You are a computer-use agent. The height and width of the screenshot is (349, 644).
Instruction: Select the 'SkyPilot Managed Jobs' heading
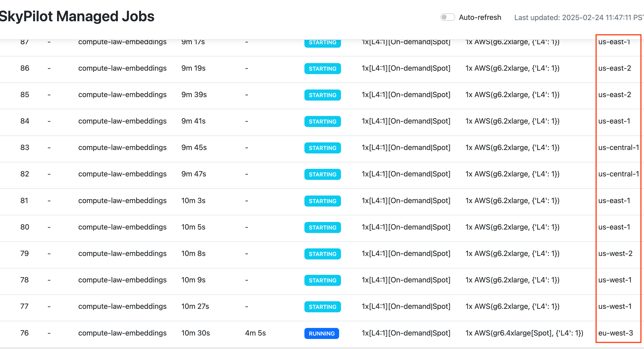(x=77, y=16)
